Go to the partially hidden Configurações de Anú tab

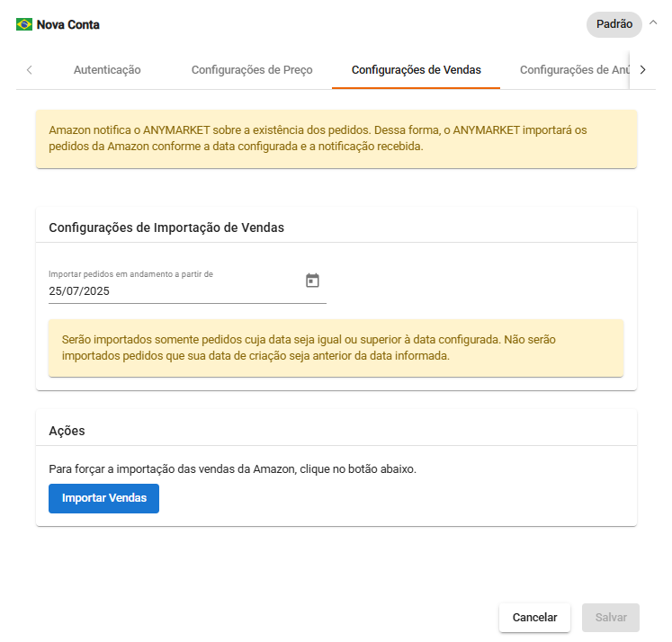pyautogui.click(x=574, y=69)
